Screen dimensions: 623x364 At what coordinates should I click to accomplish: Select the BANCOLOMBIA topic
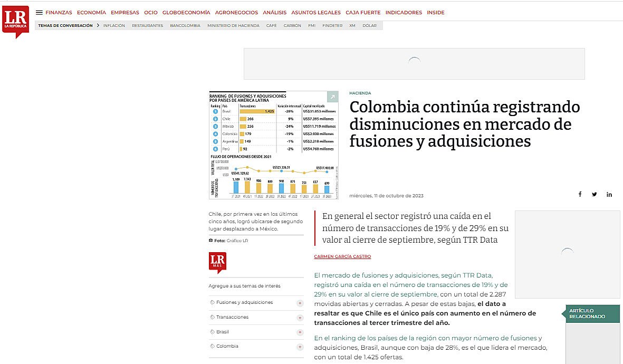(185, 25)
